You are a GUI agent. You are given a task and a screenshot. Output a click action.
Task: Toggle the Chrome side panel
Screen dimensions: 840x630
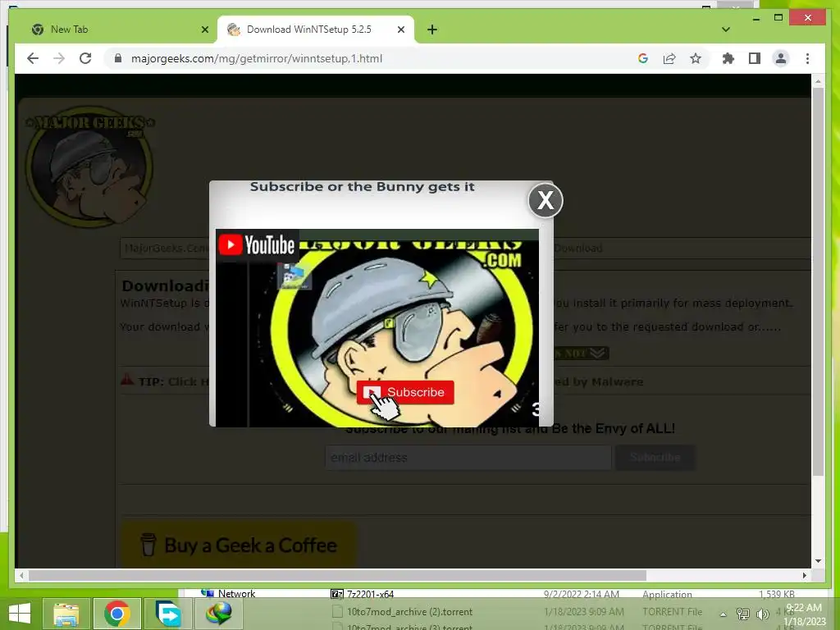click(x=755, y=58)
